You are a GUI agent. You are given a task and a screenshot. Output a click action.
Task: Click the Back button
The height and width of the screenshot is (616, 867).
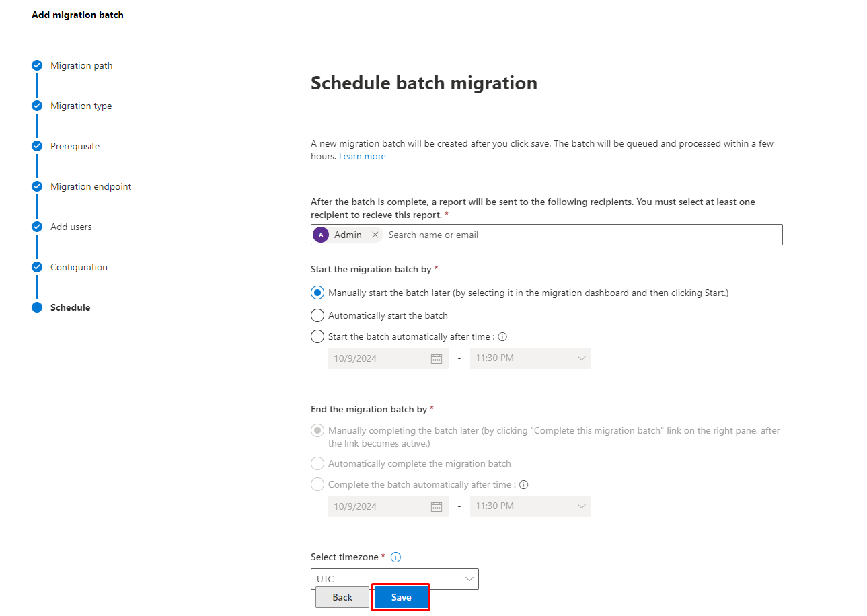[x=342, y=597]
